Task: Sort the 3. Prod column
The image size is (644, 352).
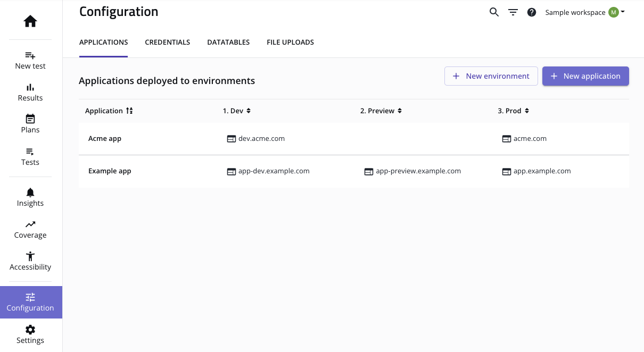Action: (527, 111)
